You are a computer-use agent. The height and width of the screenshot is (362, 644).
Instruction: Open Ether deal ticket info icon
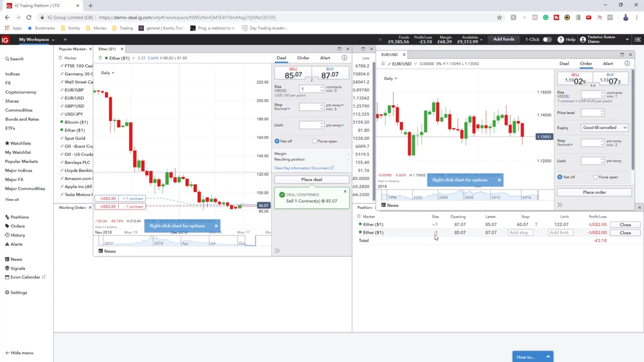click(344, 58)
